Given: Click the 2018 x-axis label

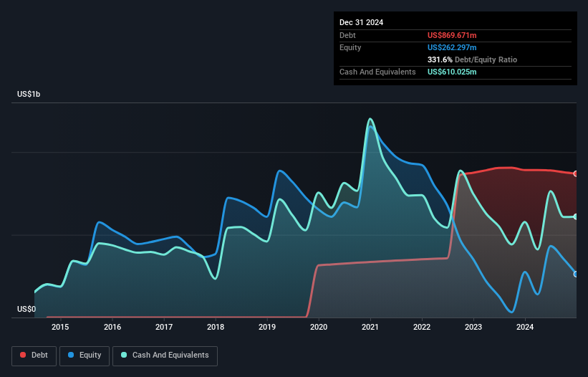Looking at the screenshot, I should click(216, 327).
